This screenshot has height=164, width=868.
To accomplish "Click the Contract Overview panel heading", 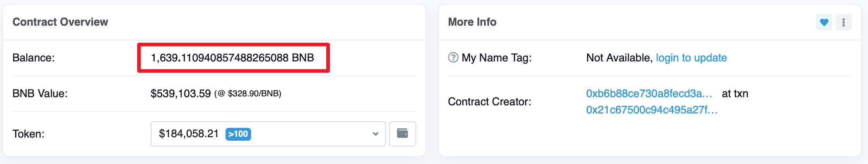I will (x=60, y=22).
